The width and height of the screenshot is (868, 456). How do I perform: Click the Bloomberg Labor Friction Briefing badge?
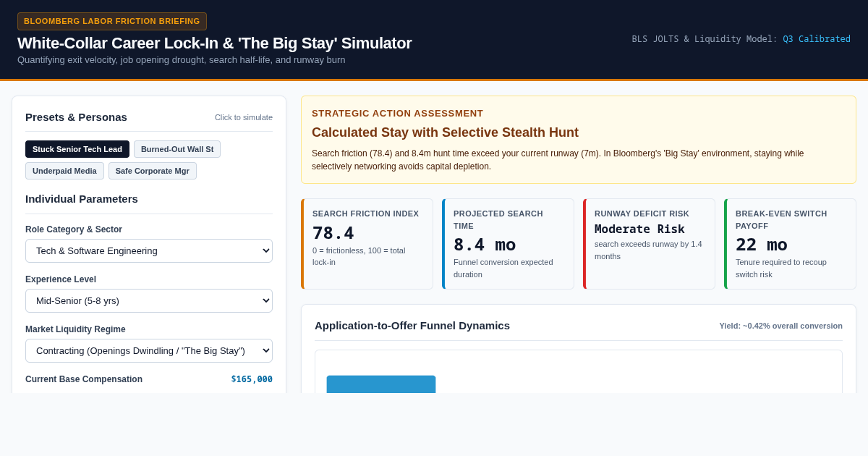point(112,21)
